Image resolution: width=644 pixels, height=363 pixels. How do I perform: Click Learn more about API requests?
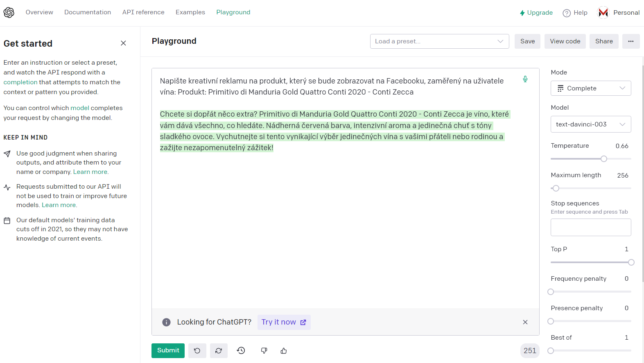pyautogui.click(x=59, y=205)
